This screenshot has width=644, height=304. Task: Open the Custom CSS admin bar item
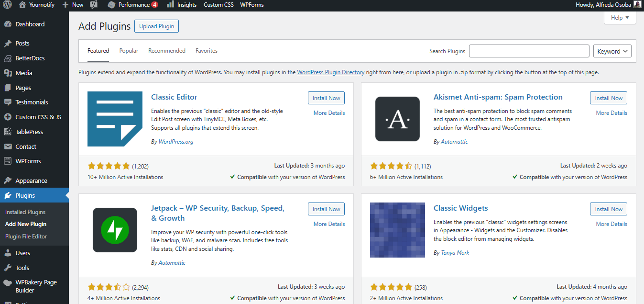218,5
